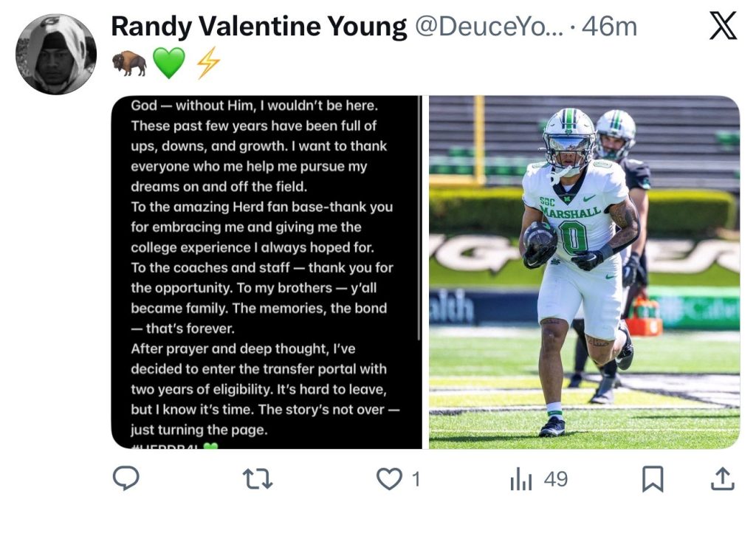Open the 46m timestamp link

point(609,27)
